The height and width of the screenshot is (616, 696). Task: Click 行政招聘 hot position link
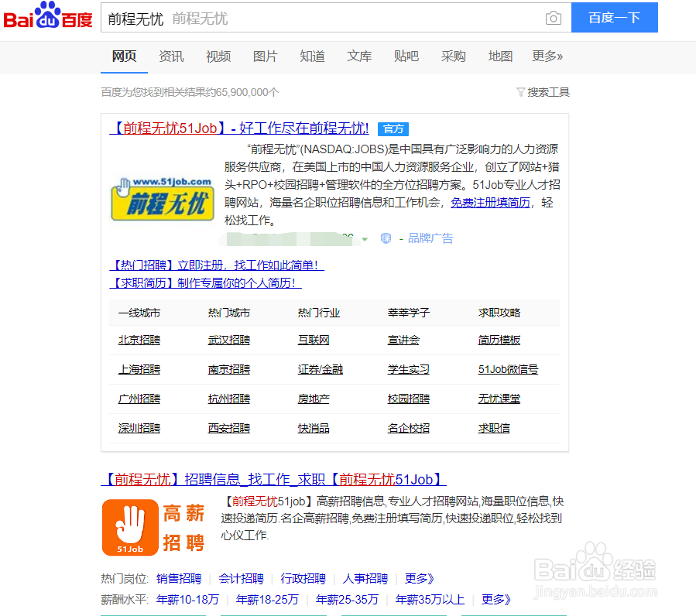coord(303,579)
